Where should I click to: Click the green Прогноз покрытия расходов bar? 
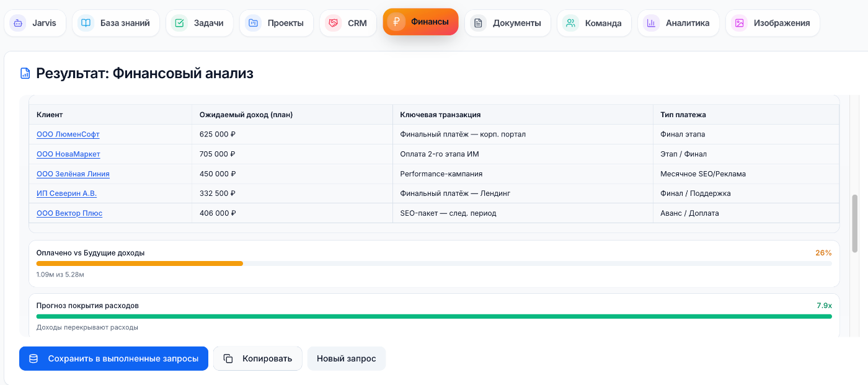click(434, 316)
